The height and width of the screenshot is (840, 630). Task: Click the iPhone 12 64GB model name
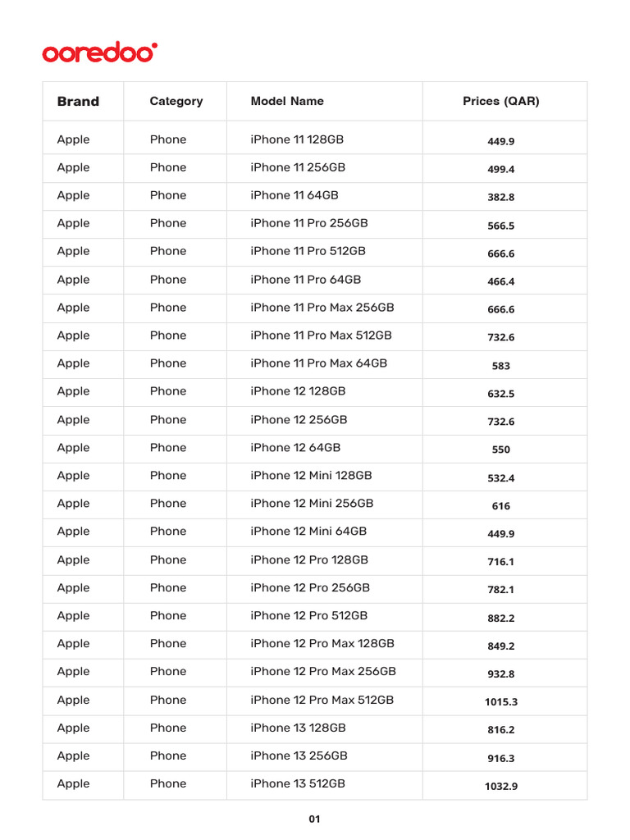[295, 448]
